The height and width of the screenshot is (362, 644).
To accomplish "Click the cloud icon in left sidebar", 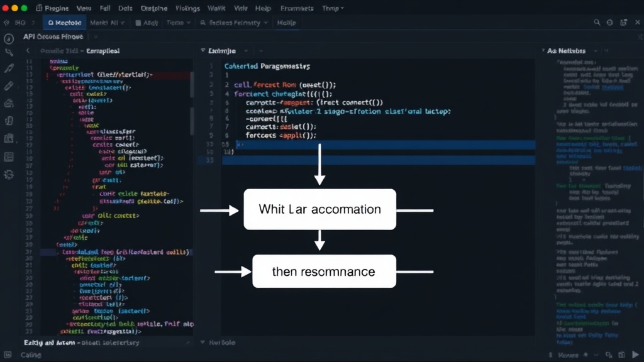I will pos(9,104).
